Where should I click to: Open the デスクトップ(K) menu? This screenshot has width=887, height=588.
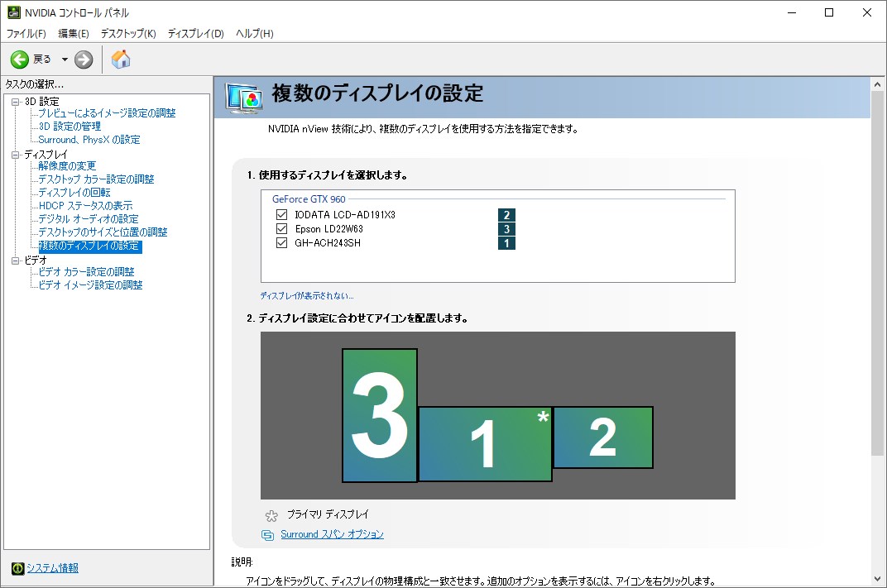[x=128, y=33]
